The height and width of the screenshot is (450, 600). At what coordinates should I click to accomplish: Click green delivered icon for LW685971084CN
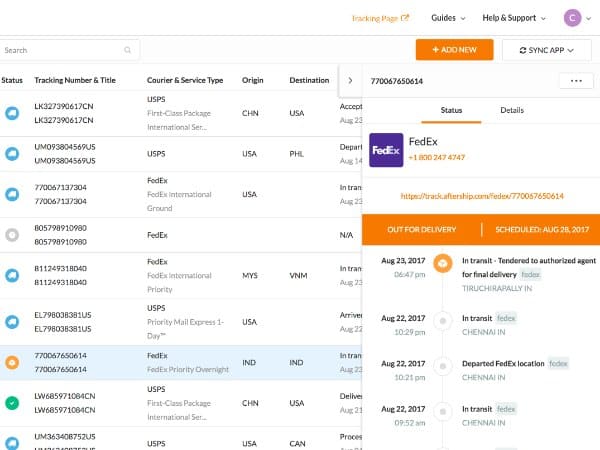[12, 403]
